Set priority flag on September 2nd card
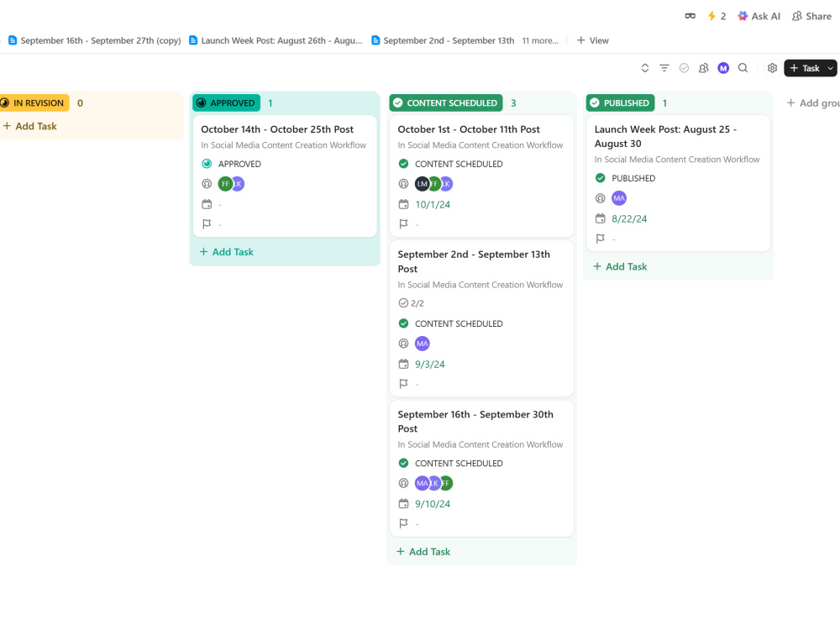 pyautogui.click(x=403, y=384)
